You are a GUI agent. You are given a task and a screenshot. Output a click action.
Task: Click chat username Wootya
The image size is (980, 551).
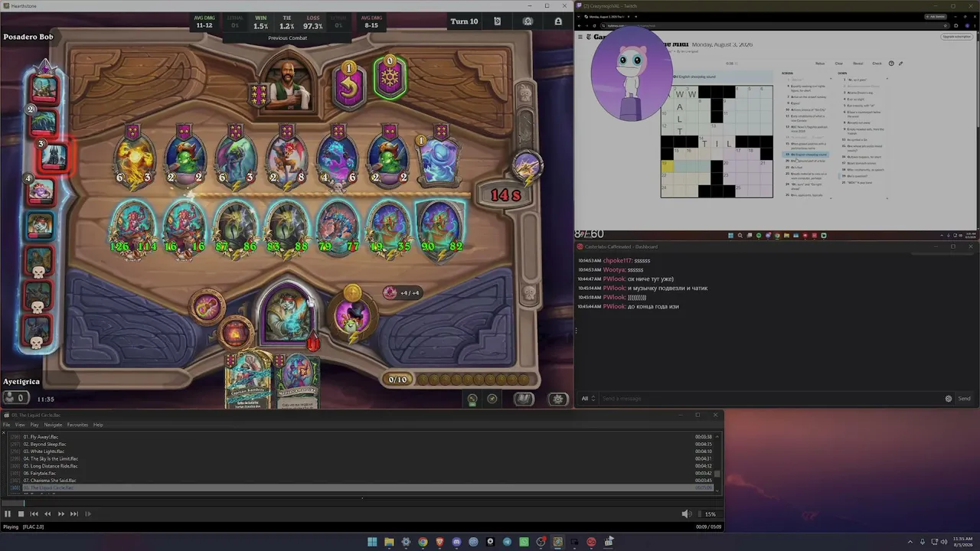[613, 270]
